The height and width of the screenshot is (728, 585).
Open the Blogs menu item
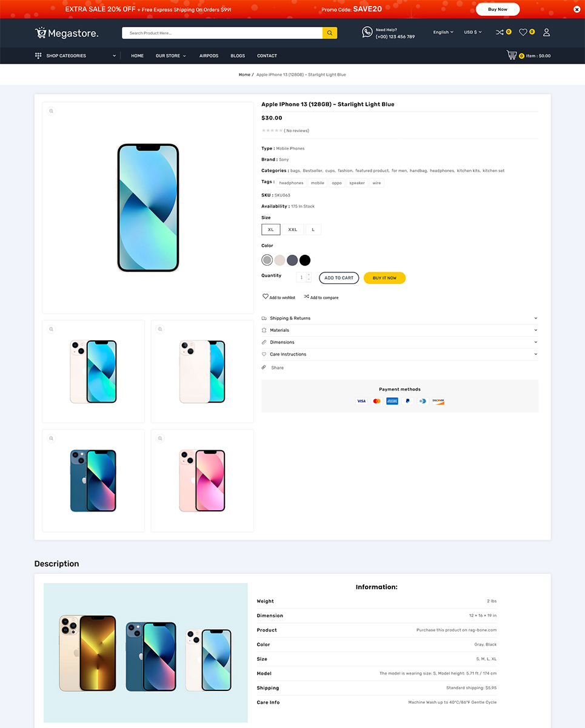(x=238, y=56)
